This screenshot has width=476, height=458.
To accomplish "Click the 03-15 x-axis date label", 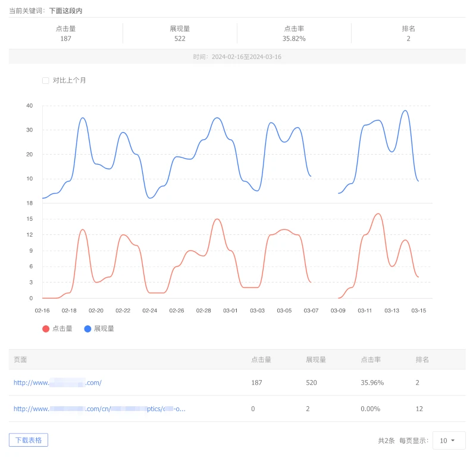I will point(419,310).
